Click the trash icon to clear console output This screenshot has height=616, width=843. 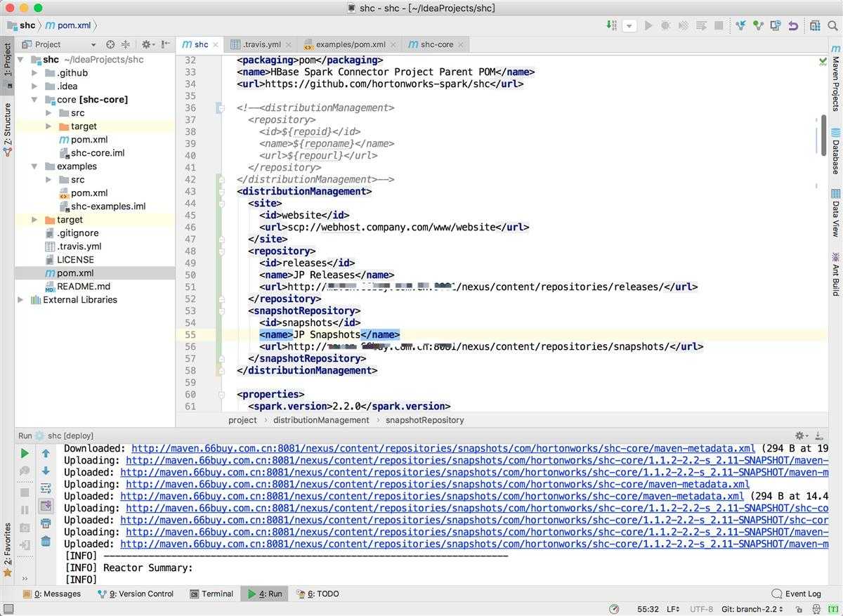tap(46, 541)
